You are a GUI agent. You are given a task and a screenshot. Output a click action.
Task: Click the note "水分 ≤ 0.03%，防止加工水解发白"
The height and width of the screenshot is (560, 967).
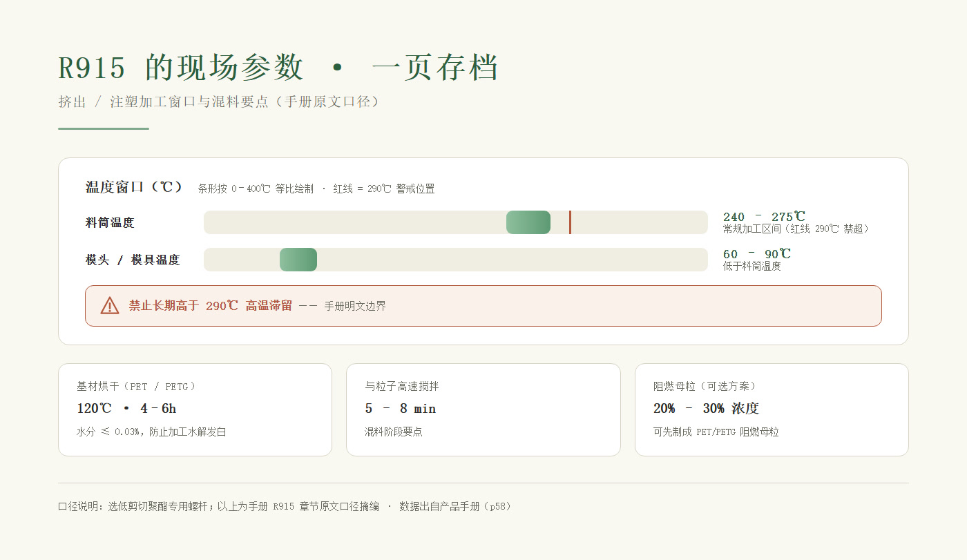tap(151, 432)
